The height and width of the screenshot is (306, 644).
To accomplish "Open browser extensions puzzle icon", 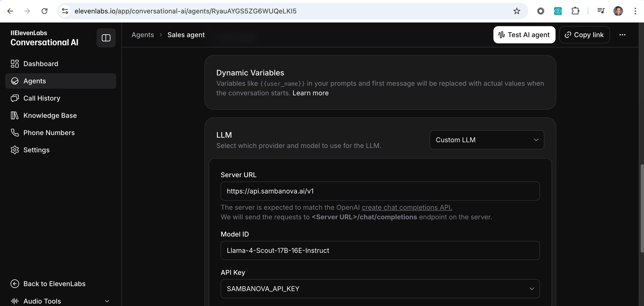I will [575, 11].
